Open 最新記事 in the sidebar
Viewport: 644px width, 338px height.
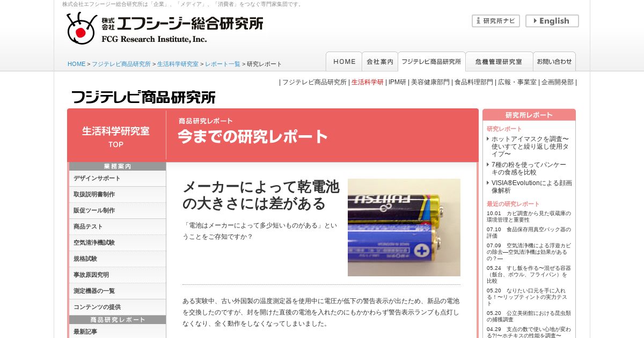118,332
